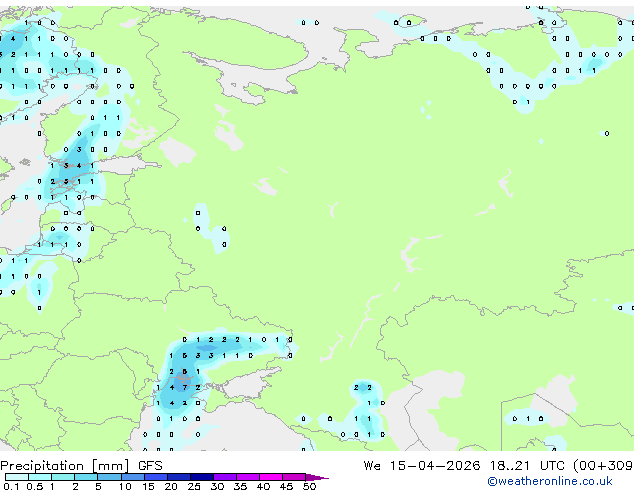
Task: Click the 1–2 mm legend color swatch
Action: [63, 477]
